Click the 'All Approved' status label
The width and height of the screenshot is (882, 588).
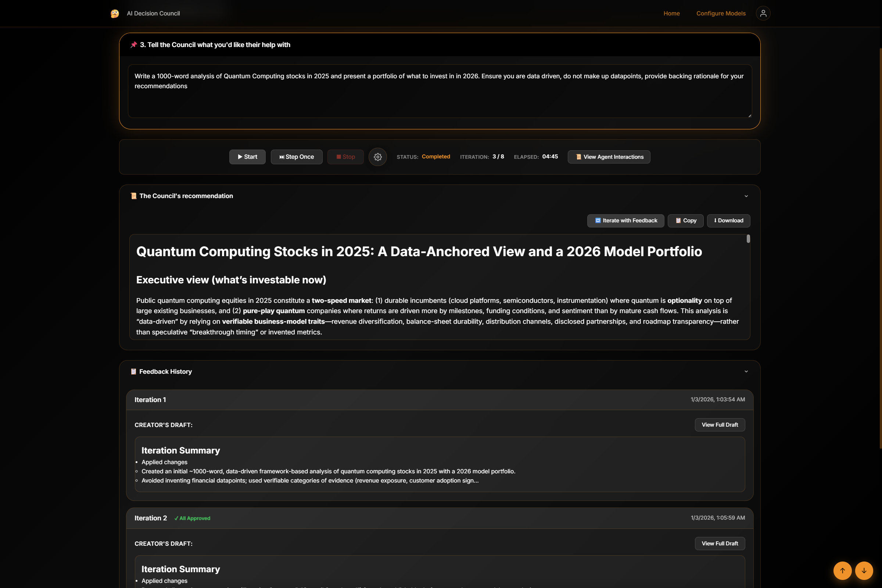pyautogui.click(x=192, y=518)
